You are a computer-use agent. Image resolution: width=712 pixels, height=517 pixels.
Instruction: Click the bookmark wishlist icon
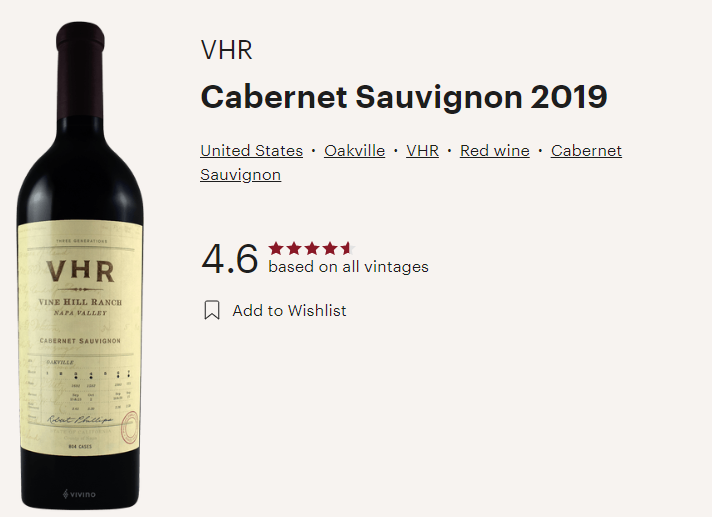[212, 310]
